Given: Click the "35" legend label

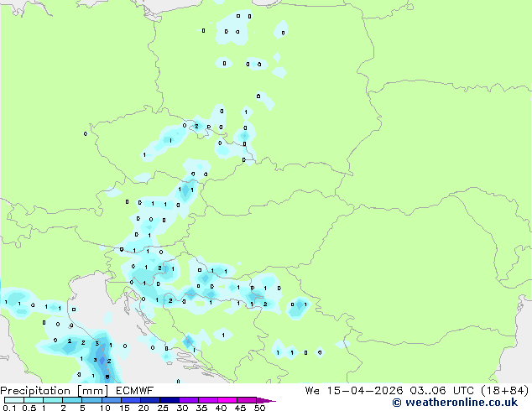Looking at the screenshot, I should pos(201,408).
